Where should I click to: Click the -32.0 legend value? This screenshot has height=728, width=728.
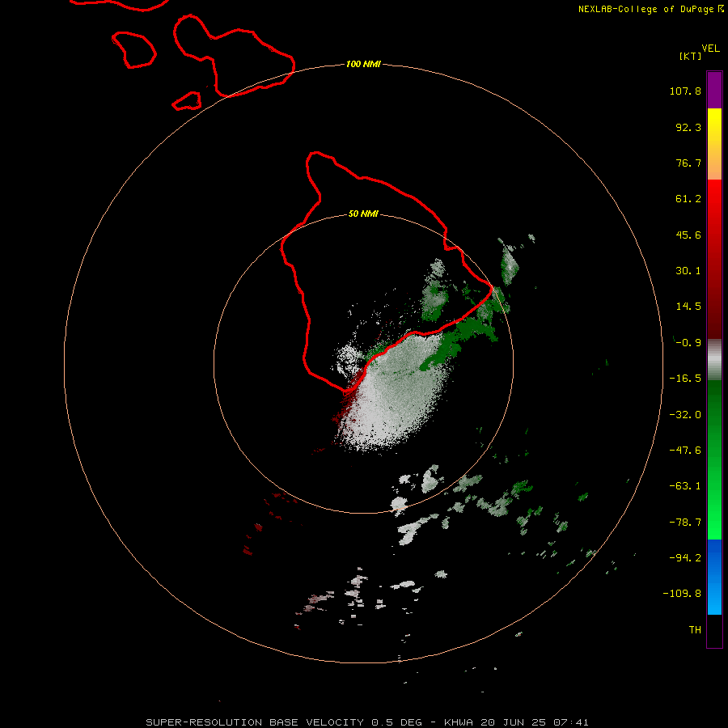coord(685,415)
